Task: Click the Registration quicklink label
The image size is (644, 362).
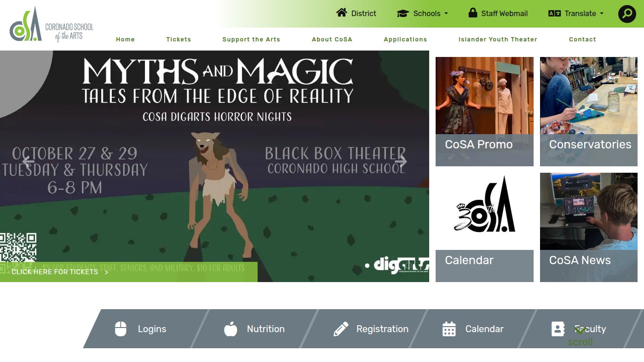Action: [x=382, y=329]
